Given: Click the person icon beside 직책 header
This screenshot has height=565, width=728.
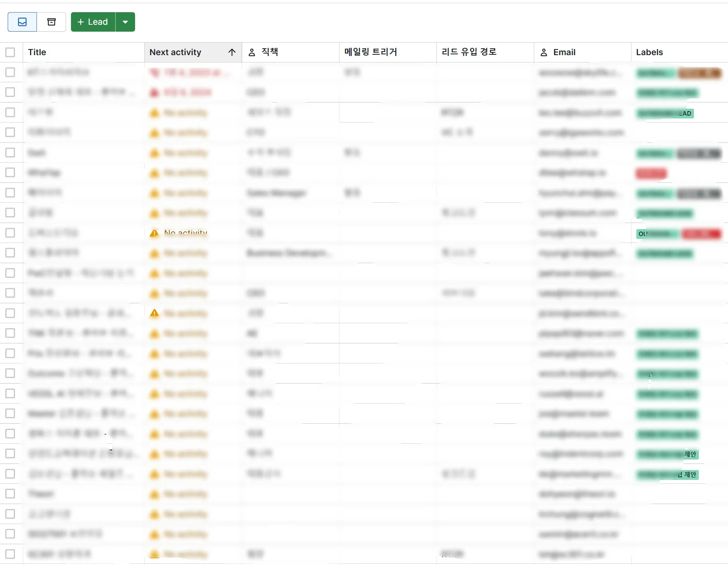Looking at the screenshot, I should tap(252, 52).
